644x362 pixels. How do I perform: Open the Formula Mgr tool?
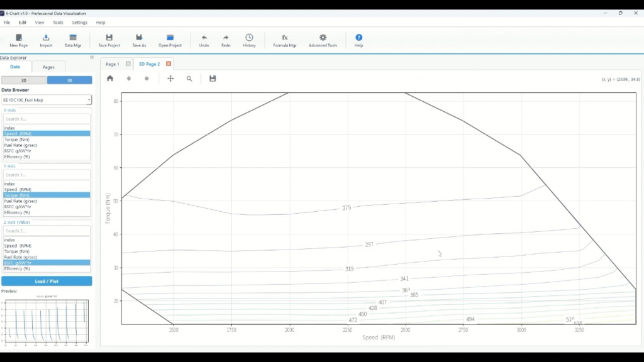(x=284, y=40)
